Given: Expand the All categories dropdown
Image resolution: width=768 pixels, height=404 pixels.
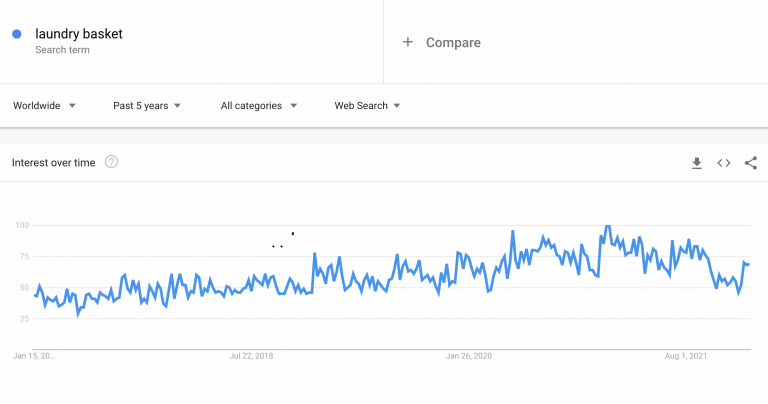Looking at the screenshot, I should (x=259, y=106).
